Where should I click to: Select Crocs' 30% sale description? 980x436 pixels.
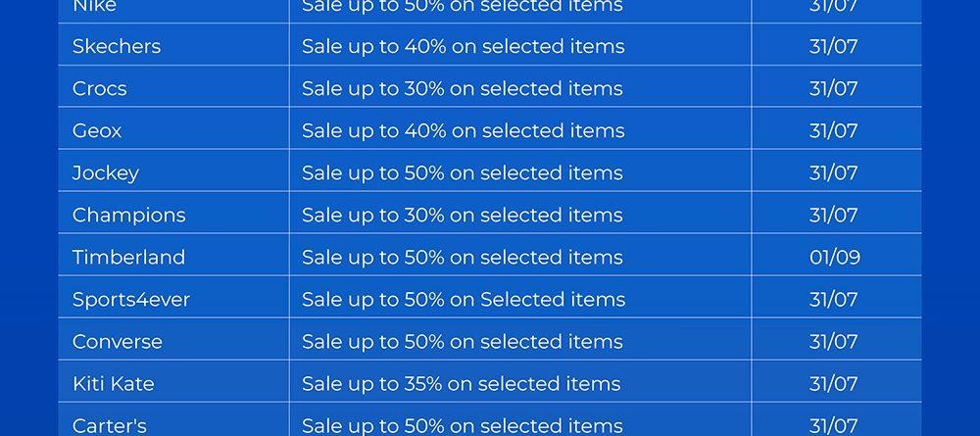[x=462, y=88]
